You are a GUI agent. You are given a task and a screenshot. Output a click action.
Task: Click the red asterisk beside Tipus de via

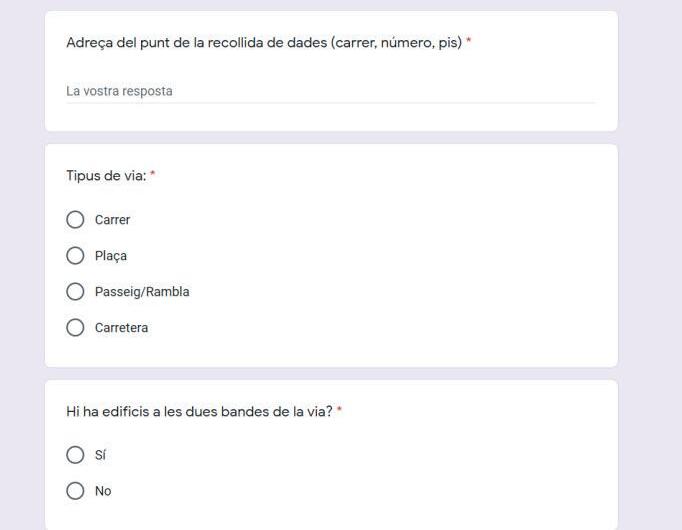[x=153, y=175]
